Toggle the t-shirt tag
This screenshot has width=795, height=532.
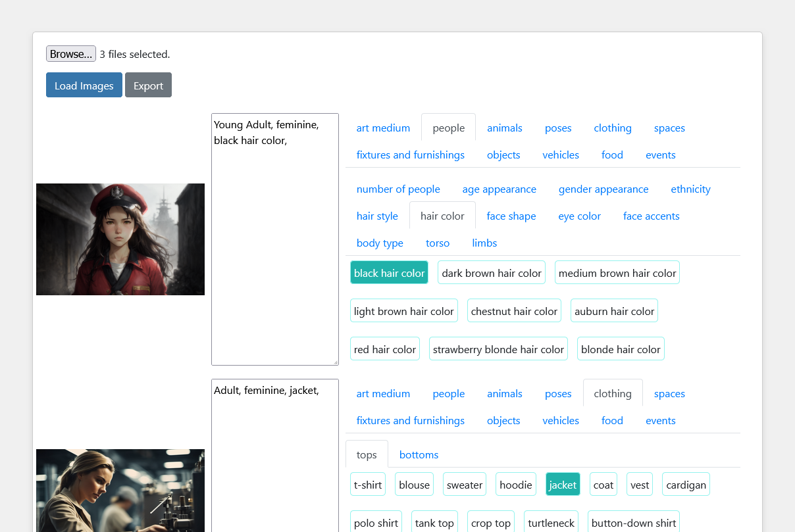click(x=368, y=485)
